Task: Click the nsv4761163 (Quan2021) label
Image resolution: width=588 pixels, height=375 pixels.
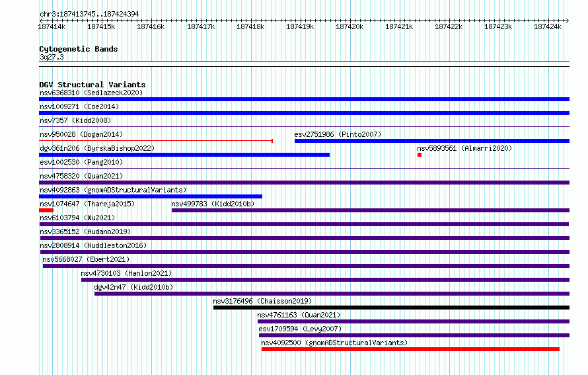Action: coord(299,315)
